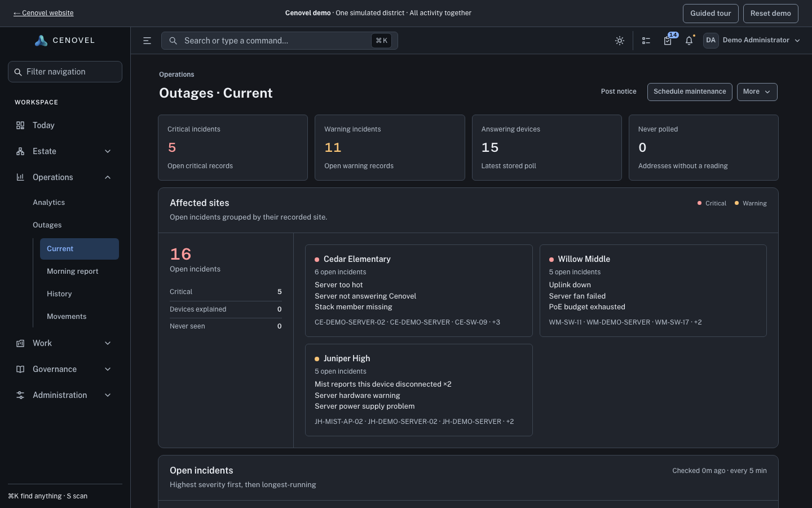Open the checklist panel icon
This screenshot has width=812, height=508.
point(646,41)
